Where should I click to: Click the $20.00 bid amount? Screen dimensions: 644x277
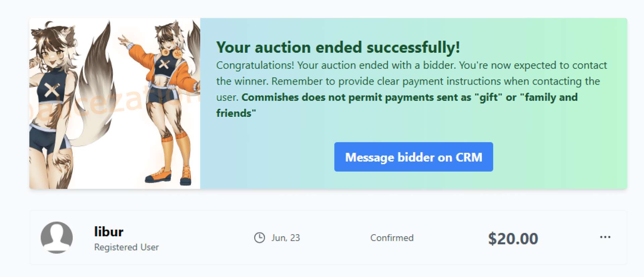click(513, 239)
